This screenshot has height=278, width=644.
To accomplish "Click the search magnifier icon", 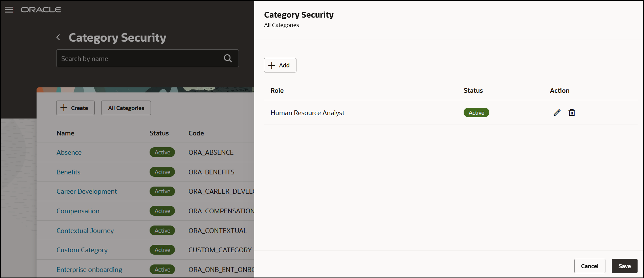I will click(x=228, y=58).
